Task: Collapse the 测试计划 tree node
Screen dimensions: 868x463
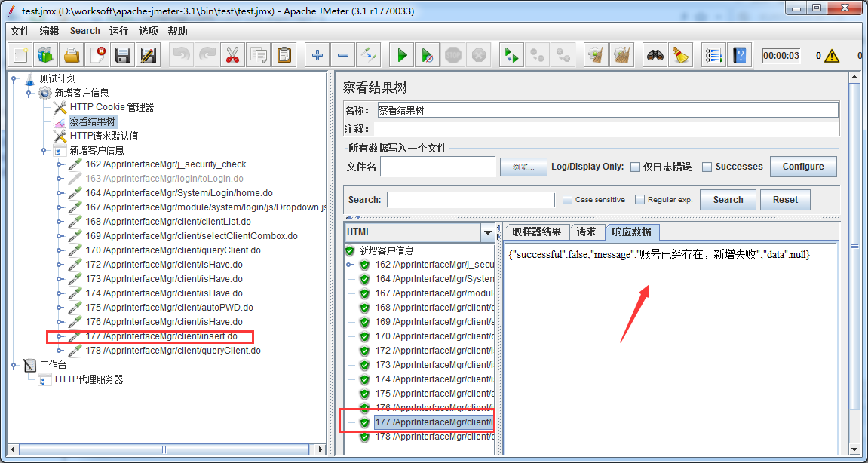Action: click(14, 78)
